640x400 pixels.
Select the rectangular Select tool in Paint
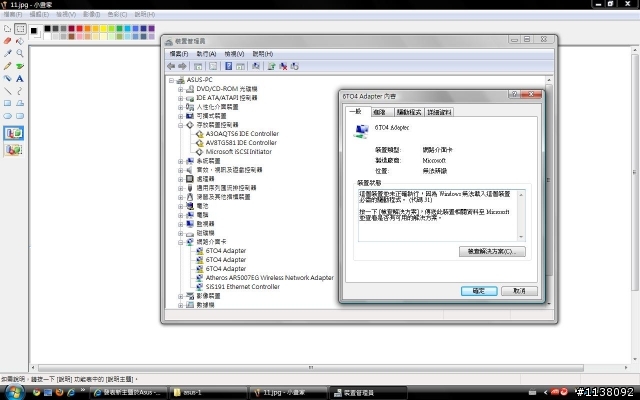click(x=20, y=29)
